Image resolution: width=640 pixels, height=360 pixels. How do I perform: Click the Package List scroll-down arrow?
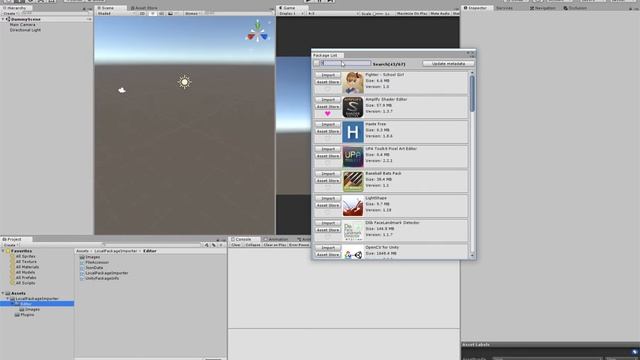click(472, 256)
